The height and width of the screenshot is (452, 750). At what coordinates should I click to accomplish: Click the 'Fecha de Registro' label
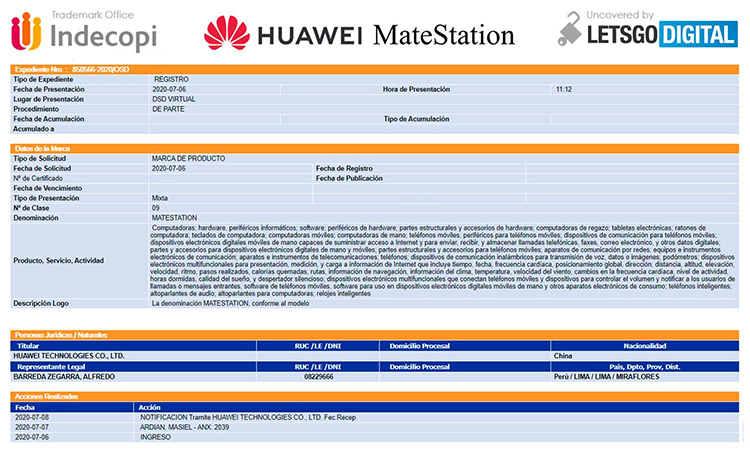pyautogui.click(x=344, y=168)
